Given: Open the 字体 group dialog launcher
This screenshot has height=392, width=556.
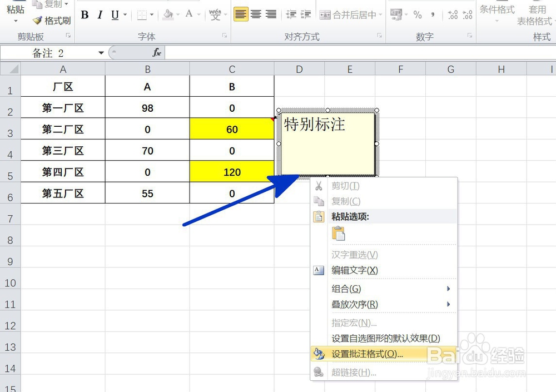Looking at the screenshot, I should 224,35.
